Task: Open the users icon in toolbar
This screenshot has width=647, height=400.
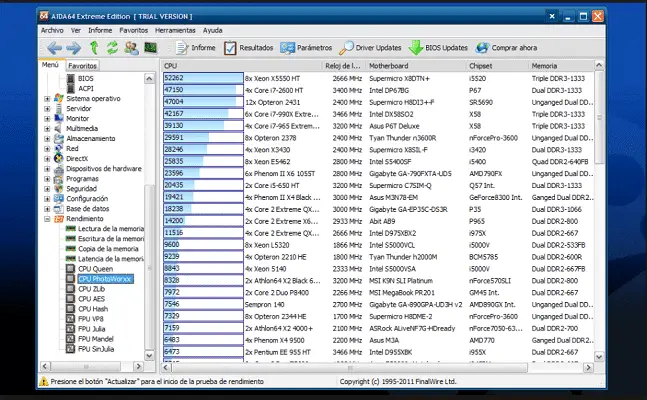Action: tap(131, 48)
